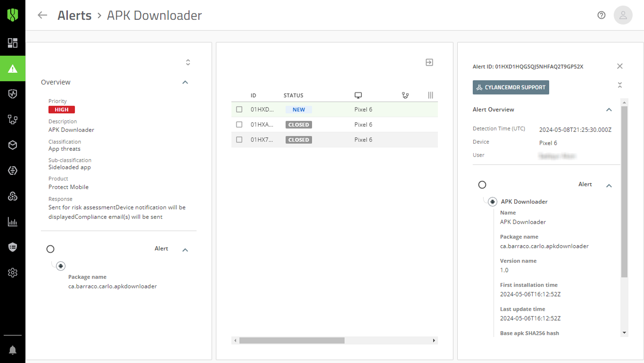Screen dimensions: 644x363
Task: Open the Alerts warning-triangle sidebar icon
Action: (13, 68)
